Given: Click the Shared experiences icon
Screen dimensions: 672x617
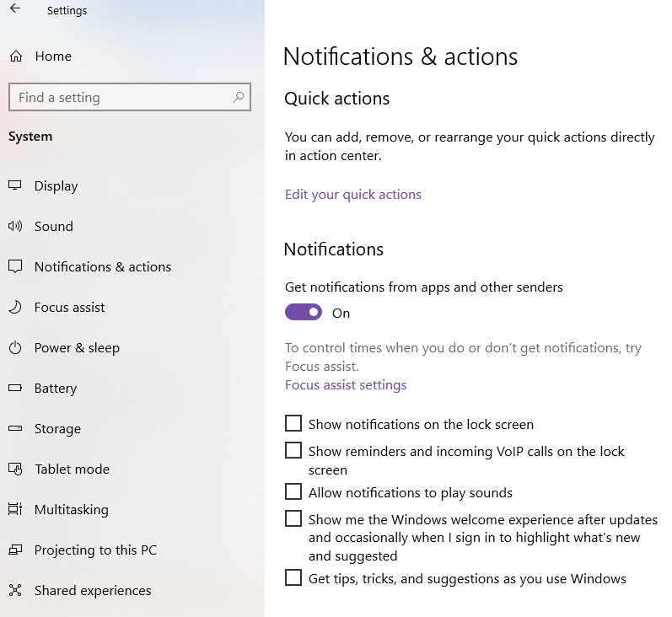Looking at the screenshot, I should click(x=15, y=590).
